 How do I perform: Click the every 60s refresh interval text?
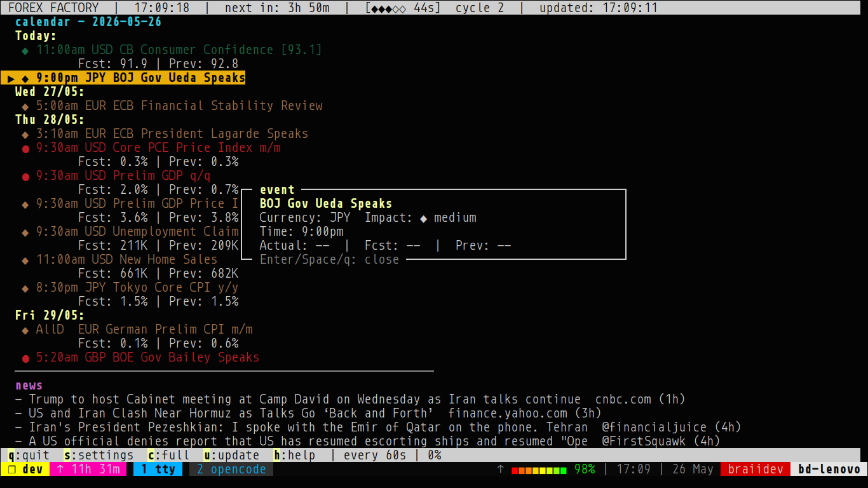click(x=375, y=455)
